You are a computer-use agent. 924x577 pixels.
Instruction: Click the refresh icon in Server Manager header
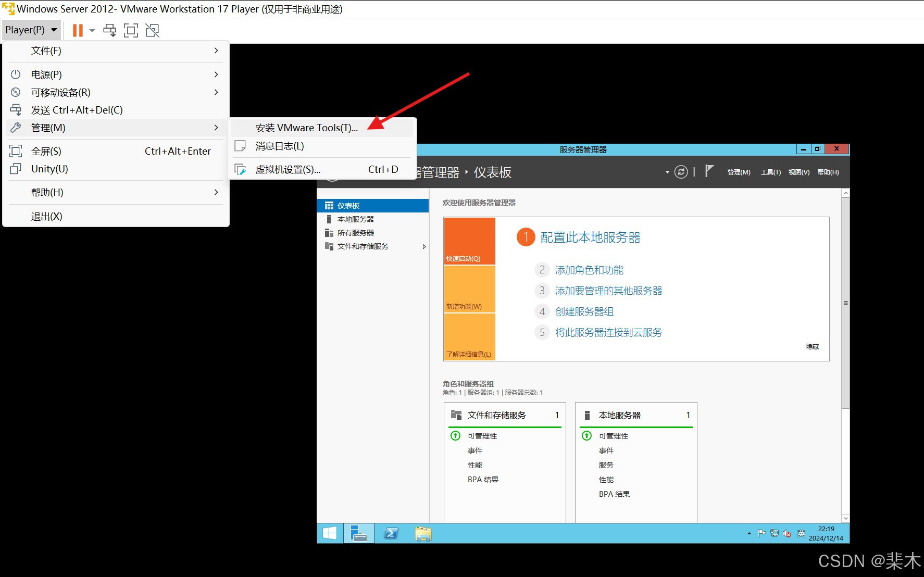(681, 172)
